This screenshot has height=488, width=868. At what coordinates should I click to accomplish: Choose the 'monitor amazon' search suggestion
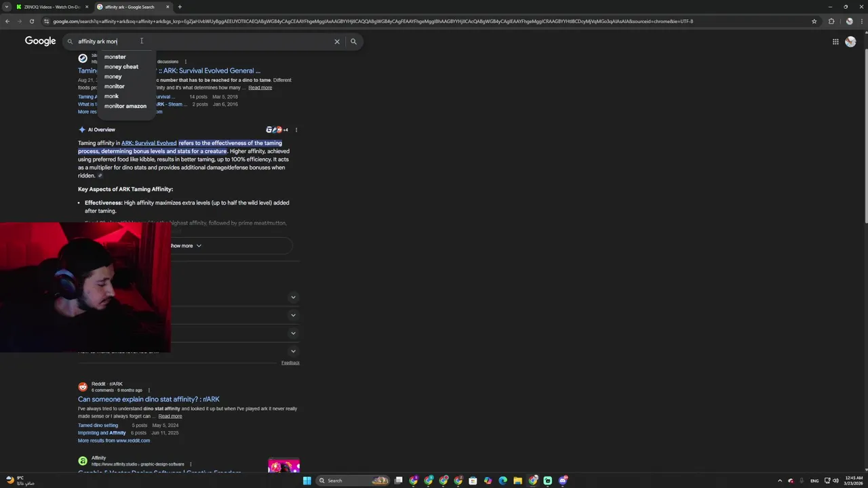[x=125, y=106]
